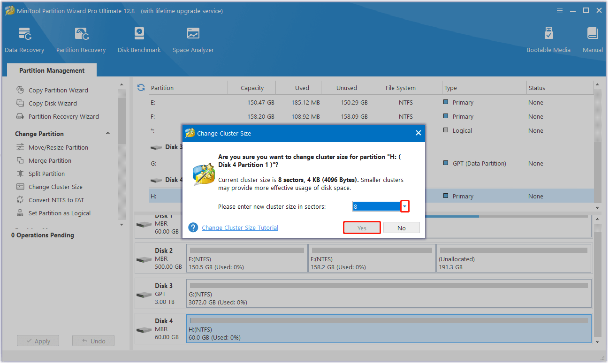Switch to Partition Management tab
This screenshot has height=364, width=609.
[x=52, y=70]
